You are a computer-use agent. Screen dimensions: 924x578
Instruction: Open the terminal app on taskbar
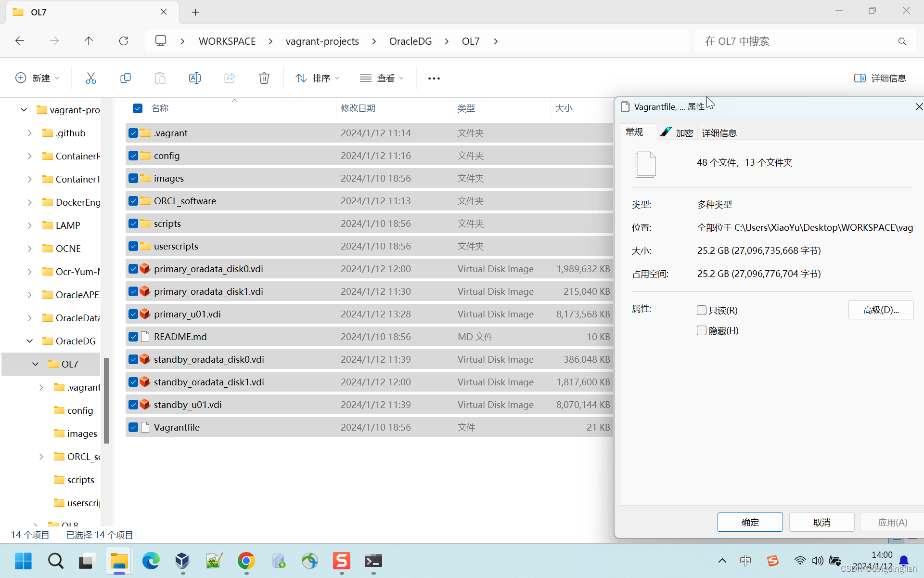(373, 561)
